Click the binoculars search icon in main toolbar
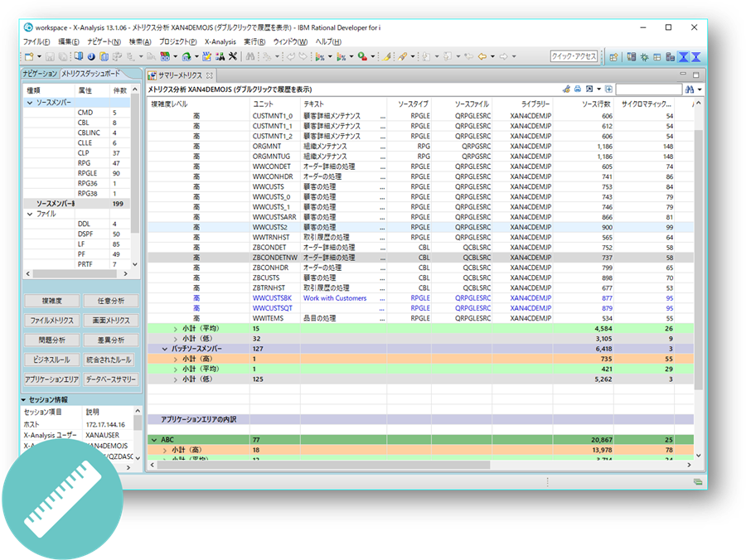This screenshot has height=560, width=746. coord(250,56)
